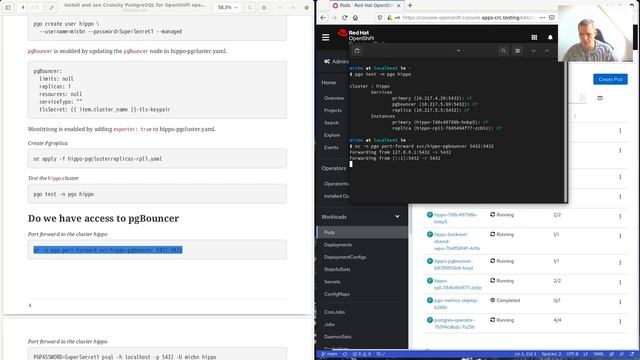This screenshot has height=360, width=640.
Task: Toggle the PDF viewer sidebar icon
Action: [8, 7]
